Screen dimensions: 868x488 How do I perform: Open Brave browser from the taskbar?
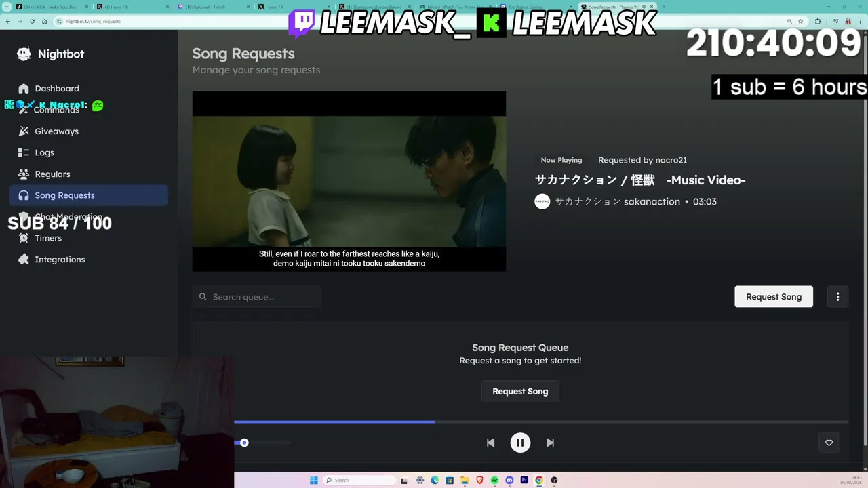pos(479,480)
